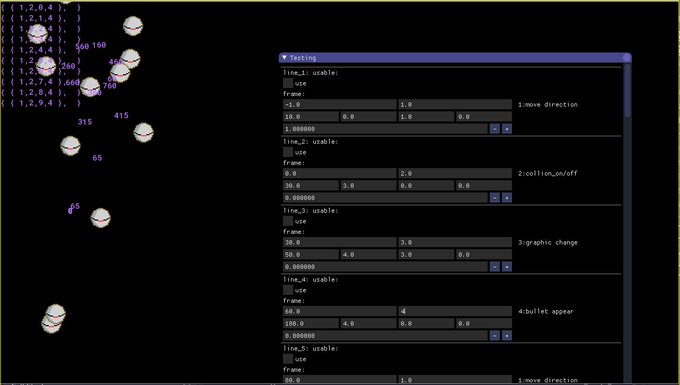
Task: Select the line_3 frame field showing 30.0
Action: pyautogui.click(x=340, y=242)
